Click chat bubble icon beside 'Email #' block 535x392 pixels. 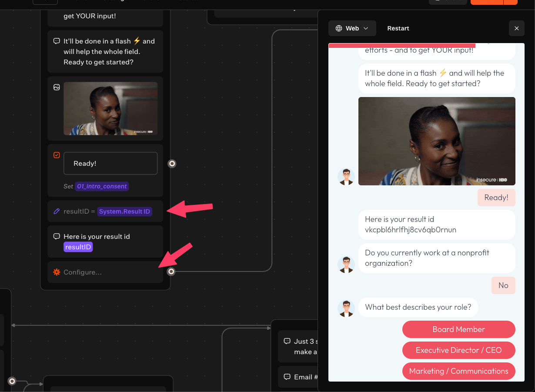point(287,377)
